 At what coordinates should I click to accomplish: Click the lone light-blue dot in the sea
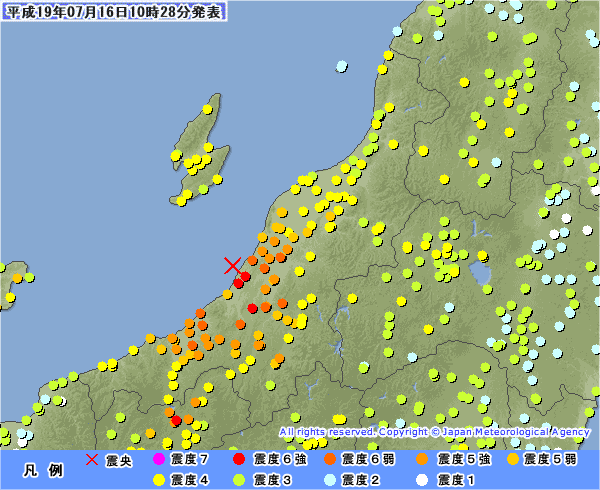(341, 66)
